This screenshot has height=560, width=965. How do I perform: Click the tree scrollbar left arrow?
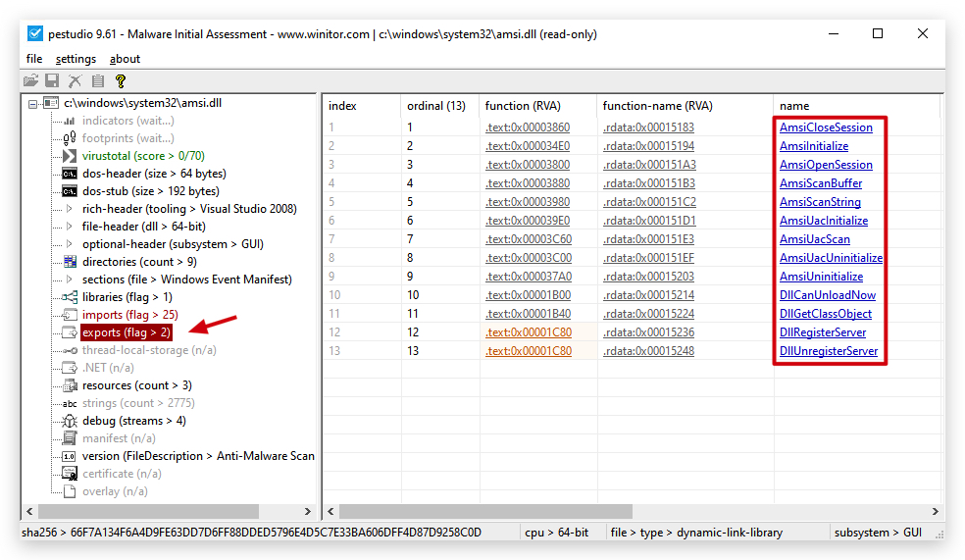pyautogui.click(x=28, y=511)
